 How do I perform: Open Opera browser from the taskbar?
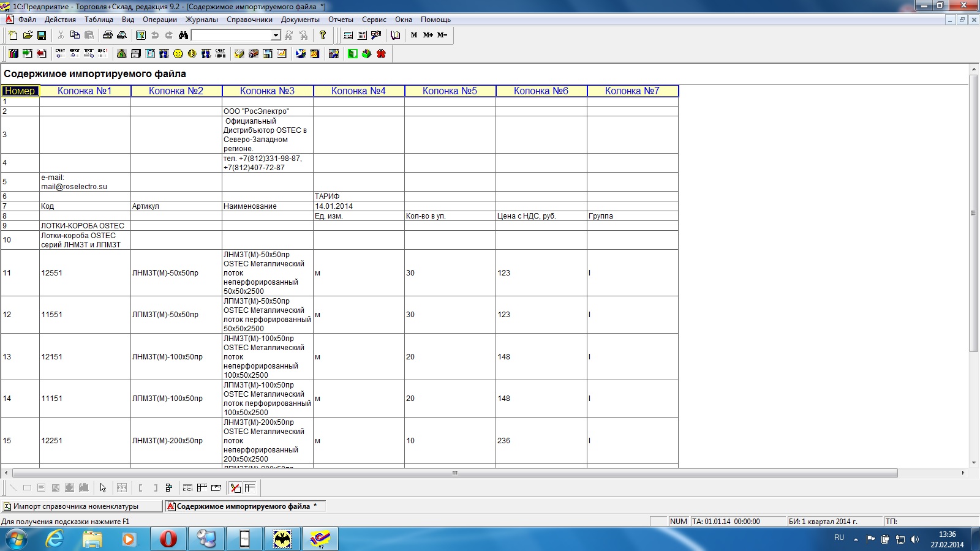coord(168,539)
